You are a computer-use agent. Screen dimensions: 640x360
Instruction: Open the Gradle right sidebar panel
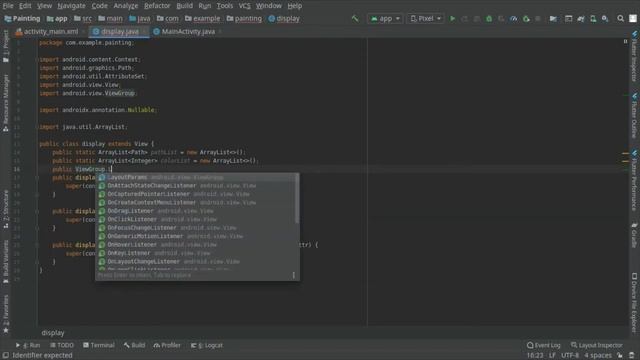[x=634, y=236]
